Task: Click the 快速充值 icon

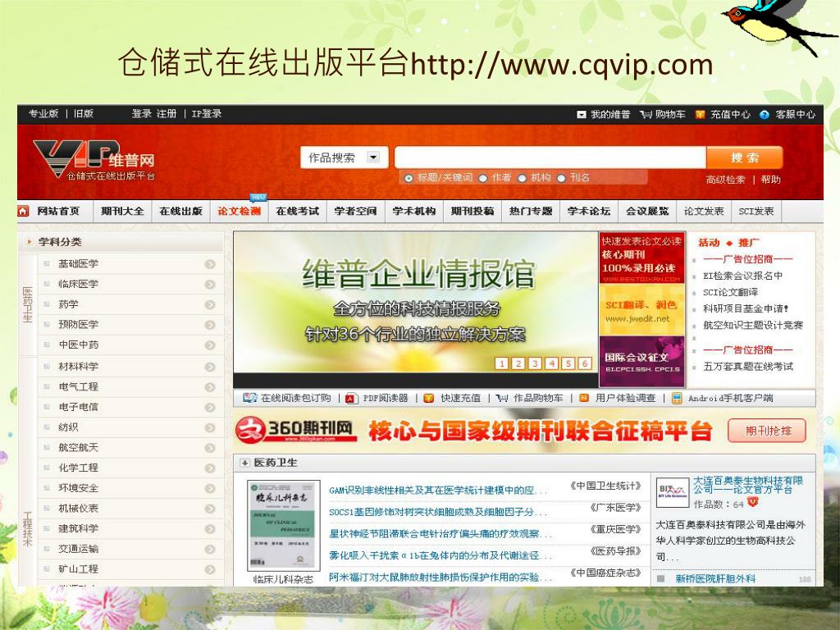Action: coord(428,398)
